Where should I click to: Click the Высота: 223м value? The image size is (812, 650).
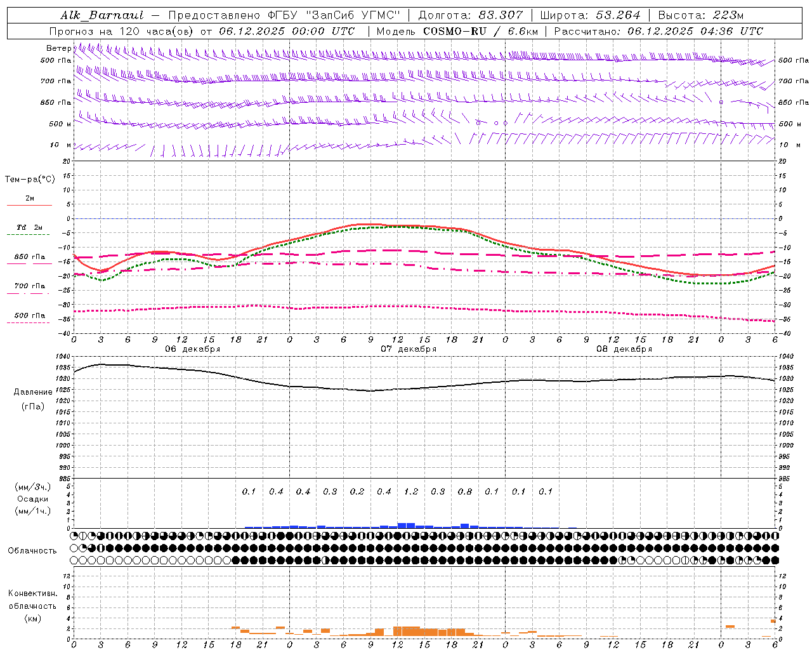pyautogui.click(x=700, y=15)
